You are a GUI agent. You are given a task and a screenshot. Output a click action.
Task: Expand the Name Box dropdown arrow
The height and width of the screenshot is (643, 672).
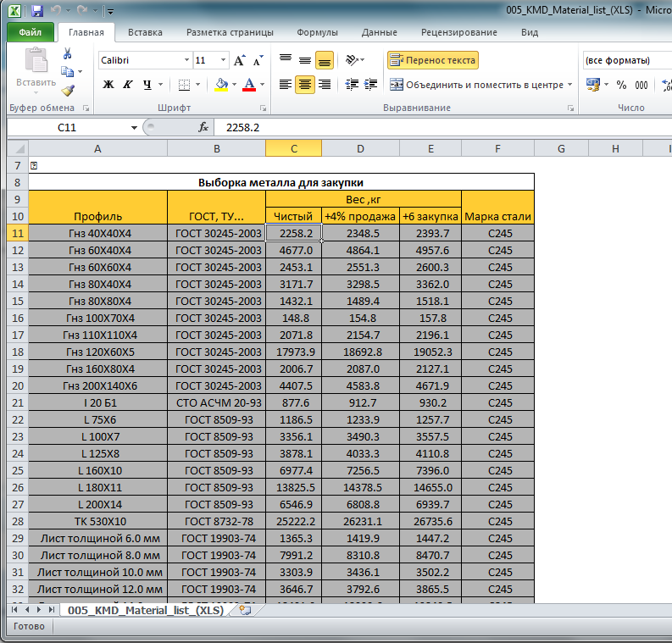(x=134, y=127)
